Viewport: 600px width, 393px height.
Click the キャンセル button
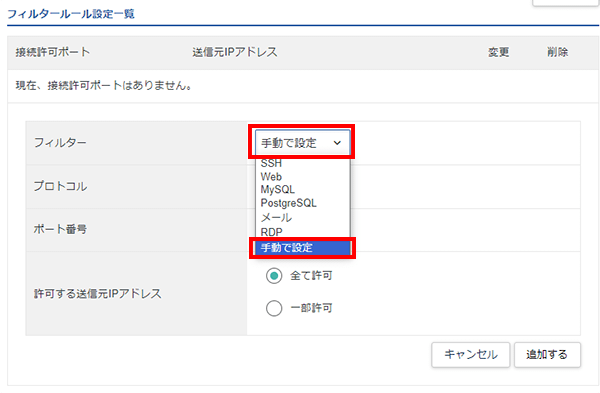click(471, 355)
